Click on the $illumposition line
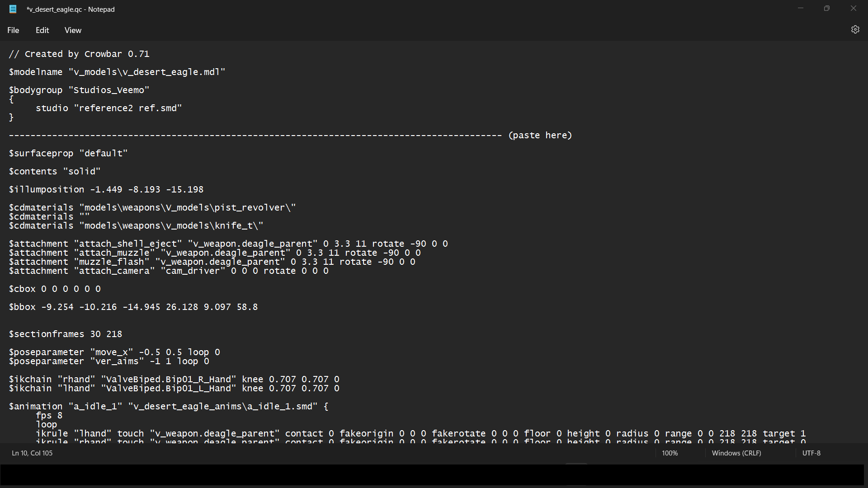Screen dimensions: 868x488 [x=106, y=190]
